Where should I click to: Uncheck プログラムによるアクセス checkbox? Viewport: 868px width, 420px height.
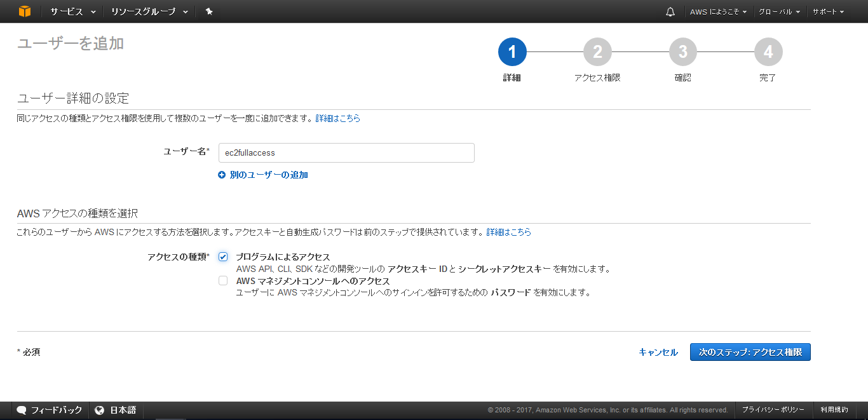223,257
